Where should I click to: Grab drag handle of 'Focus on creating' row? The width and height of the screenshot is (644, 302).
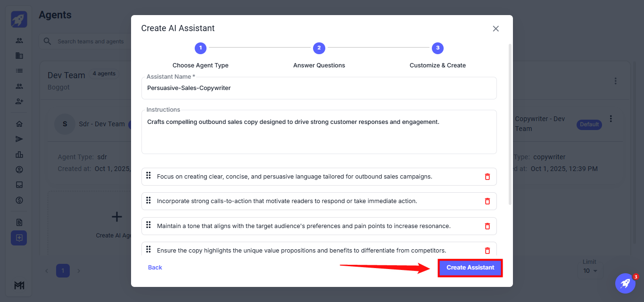(x=148, y=176)
